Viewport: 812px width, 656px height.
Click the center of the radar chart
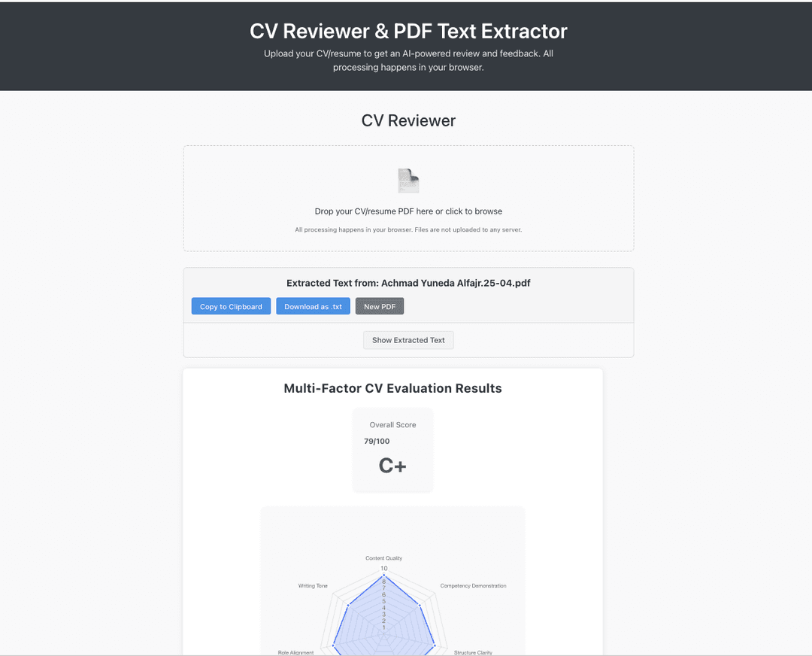tap(384, 633)
